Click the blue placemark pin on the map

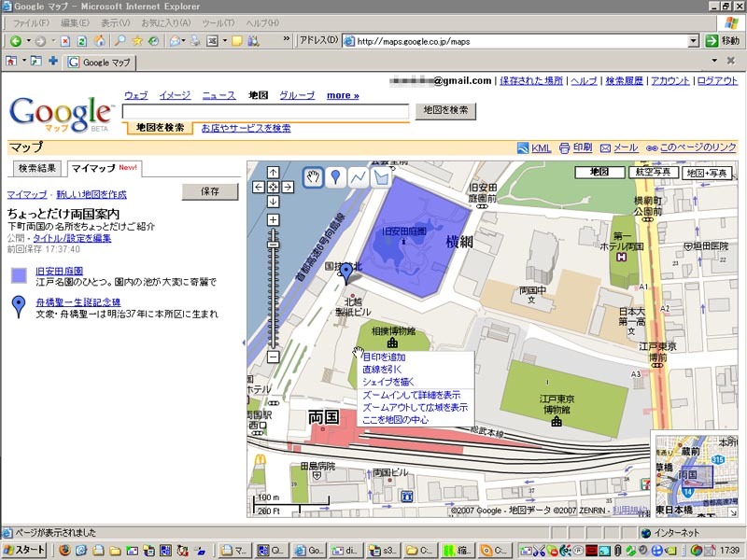pos(346,273)
